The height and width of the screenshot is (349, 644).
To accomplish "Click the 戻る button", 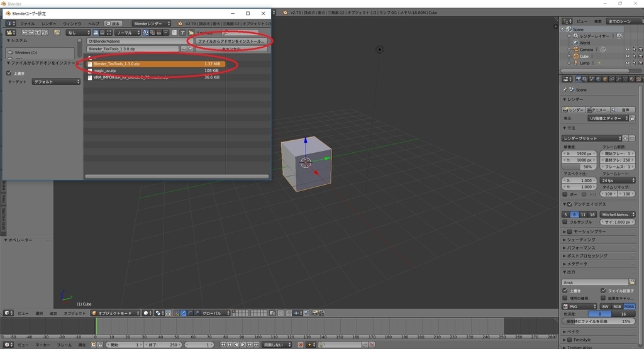I will click(113, 23).
